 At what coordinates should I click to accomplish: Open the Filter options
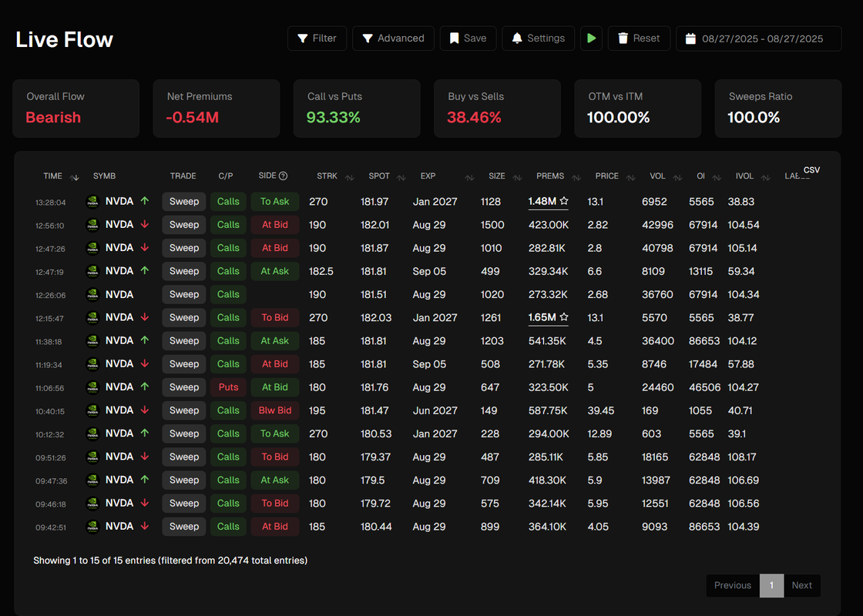(x=317, y=38)
